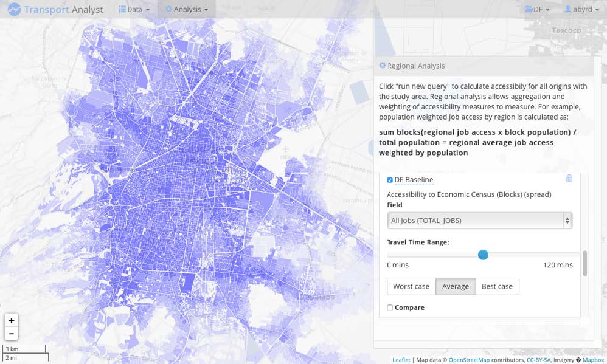The image size is (607, 364).
Task: Click the DF project folder icon
Action: pos(529,9)
